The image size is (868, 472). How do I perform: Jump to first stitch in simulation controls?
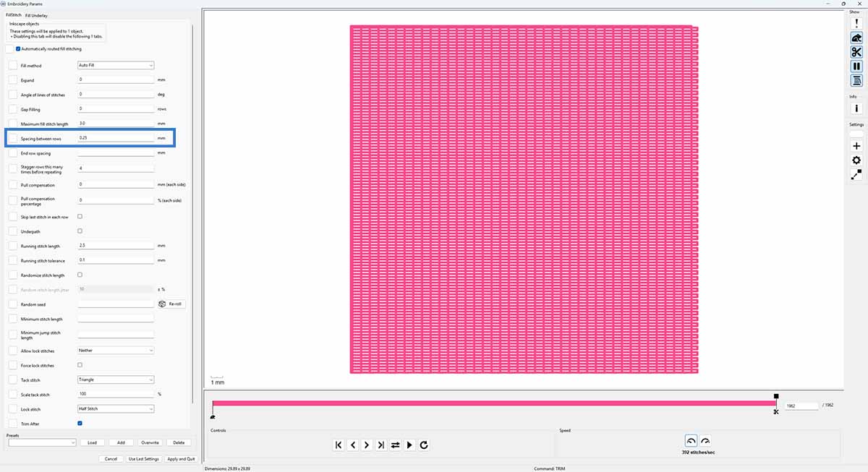(x=339, y=445)
